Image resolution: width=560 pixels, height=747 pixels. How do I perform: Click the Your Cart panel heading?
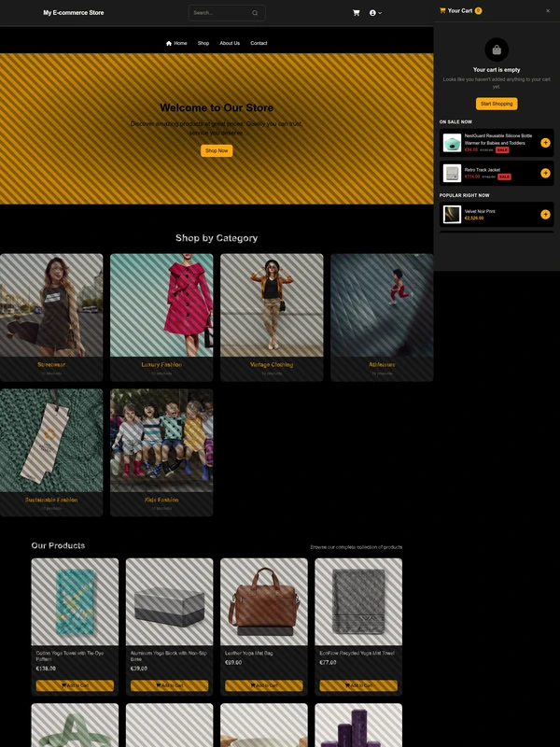[x=460, y=10]
